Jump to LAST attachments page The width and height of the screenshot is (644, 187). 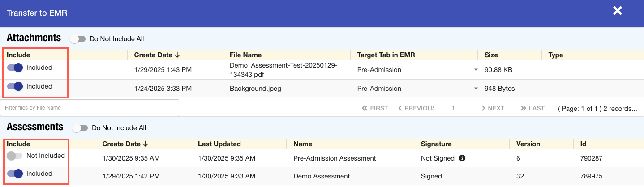coord(532,108)
